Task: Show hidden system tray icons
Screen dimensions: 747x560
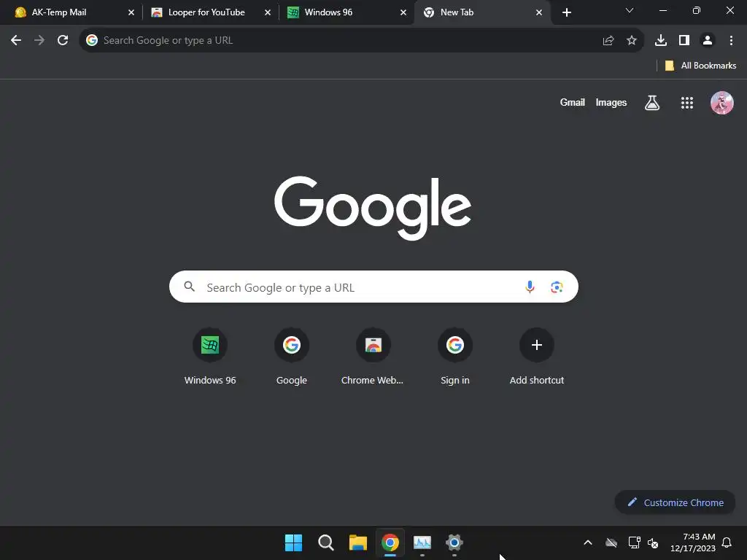Action: tap(588, 542)
